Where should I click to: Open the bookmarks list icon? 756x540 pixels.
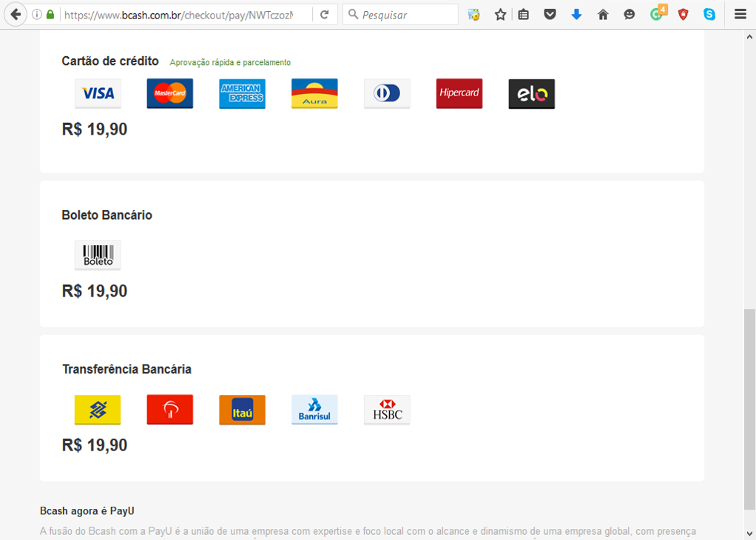[524, 15]
